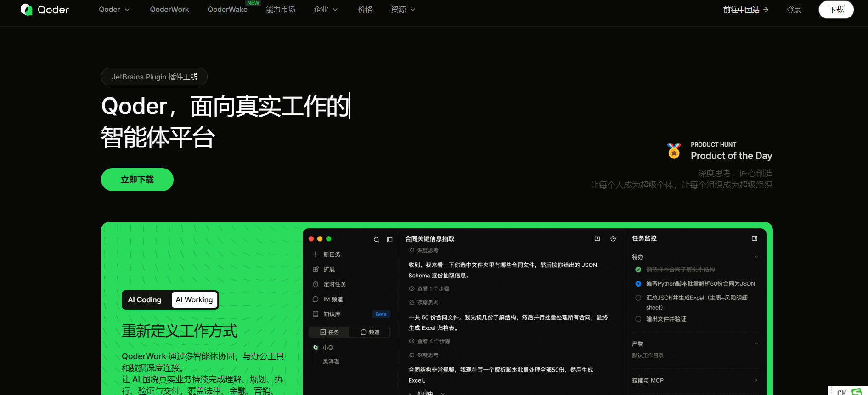Click the Product Hunt medal icon
The width and height of the screenshot is (868, 395).
click(674, 151)
